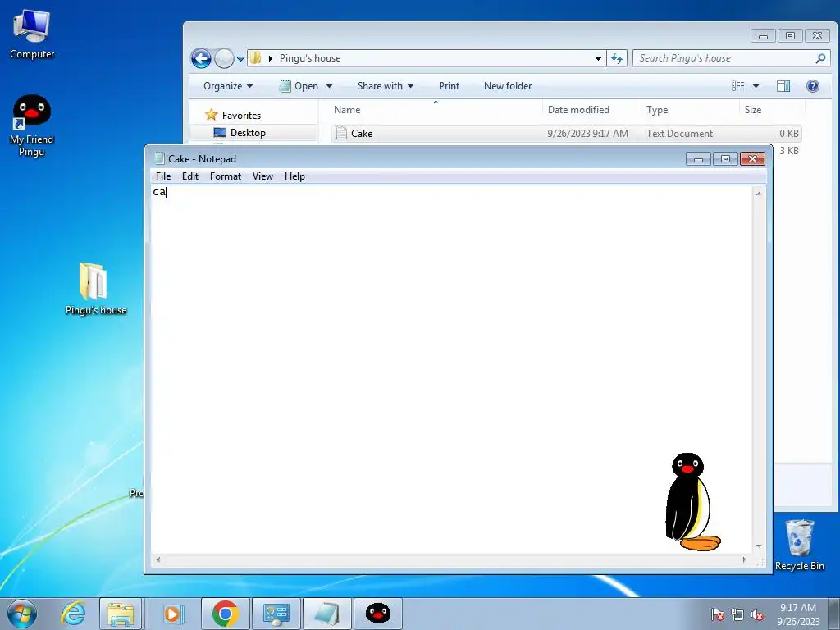This screenshot has height=630, width=840.
Task: Select Desktop in the navigation pane
Action: [x=248, y=133]
